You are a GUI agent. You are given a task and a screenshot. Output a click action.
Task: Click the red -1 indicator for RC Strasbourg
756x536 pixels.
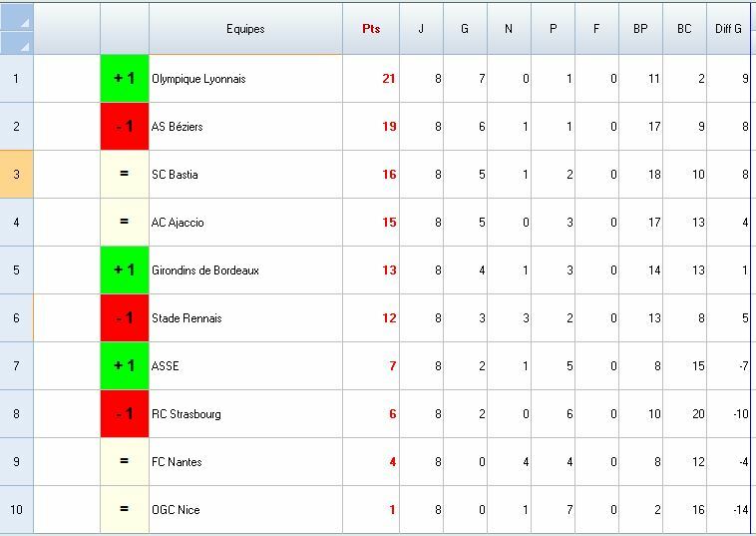[125, 414]
